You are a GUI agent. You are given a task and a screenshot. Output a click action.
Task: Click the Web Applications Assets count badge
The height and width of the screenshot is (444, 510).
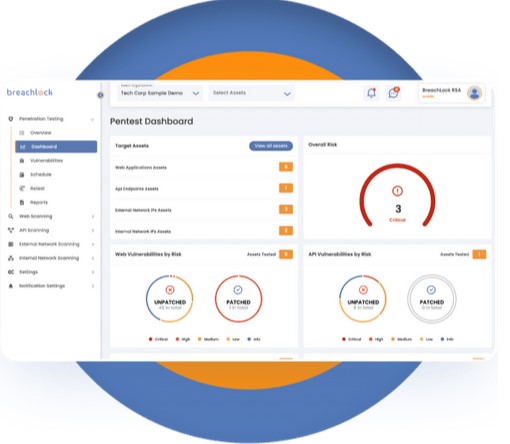pyautogui.click(x=286, y=167)
